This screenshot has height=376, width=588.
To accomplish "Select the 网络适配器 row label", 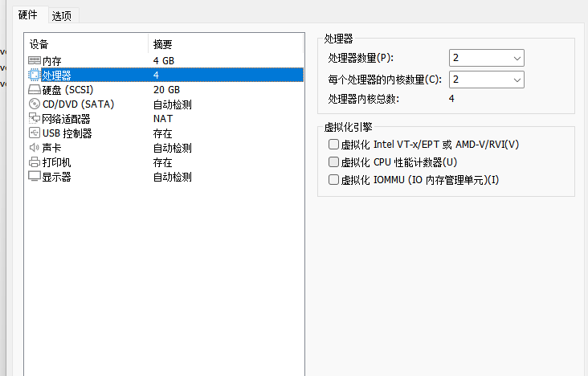I will click(66, 119).
